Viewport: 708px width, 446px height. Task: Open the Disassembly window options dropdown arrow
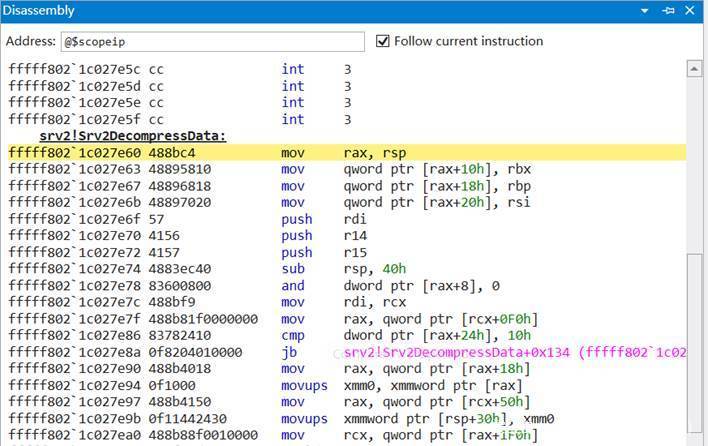click(x=646, y=11)
